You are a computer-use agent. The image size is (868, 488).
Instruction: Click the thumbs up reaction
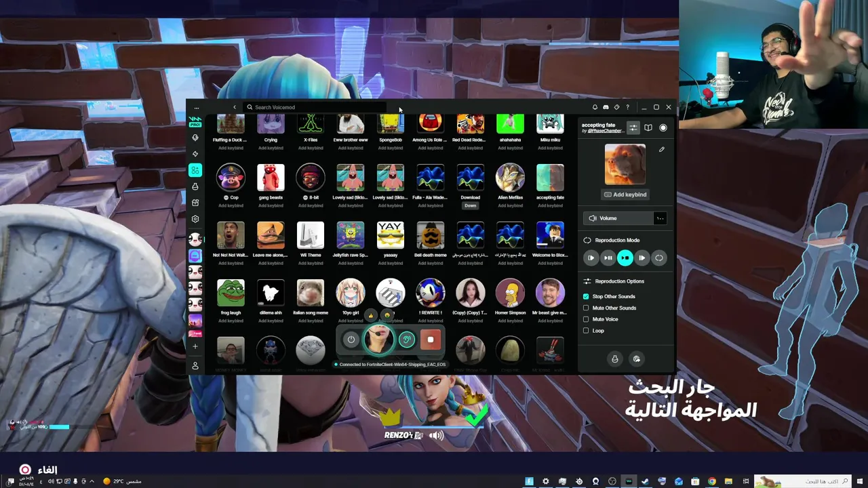(370, 315)
